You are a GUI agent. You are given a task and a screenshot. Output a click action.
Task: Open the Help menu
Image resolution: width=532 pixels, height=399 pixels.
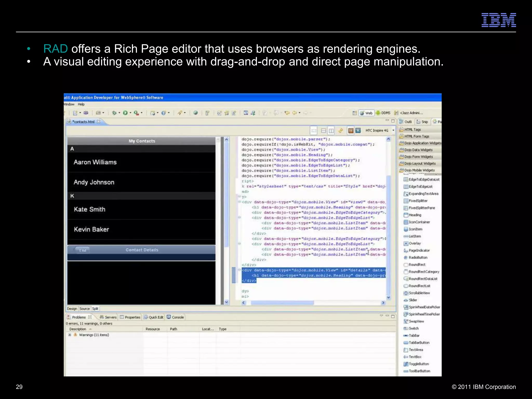point(81,104)
